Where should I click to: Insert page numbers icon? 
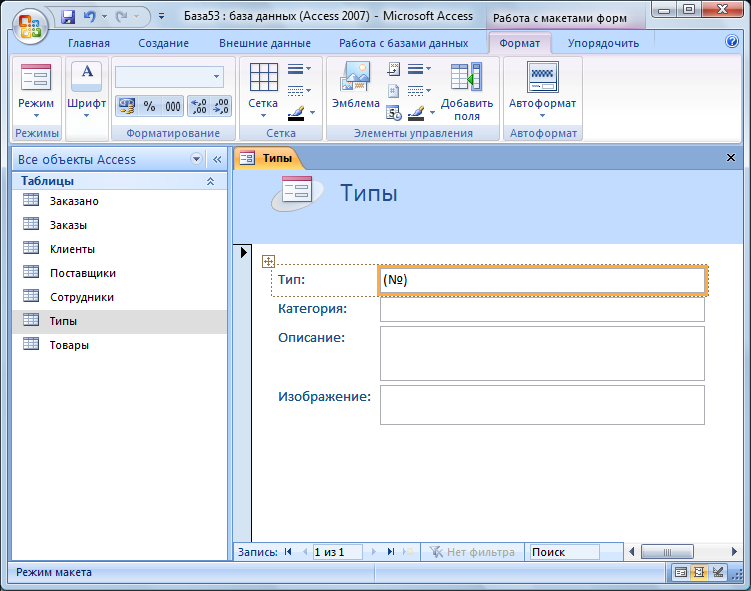[393, 91]
